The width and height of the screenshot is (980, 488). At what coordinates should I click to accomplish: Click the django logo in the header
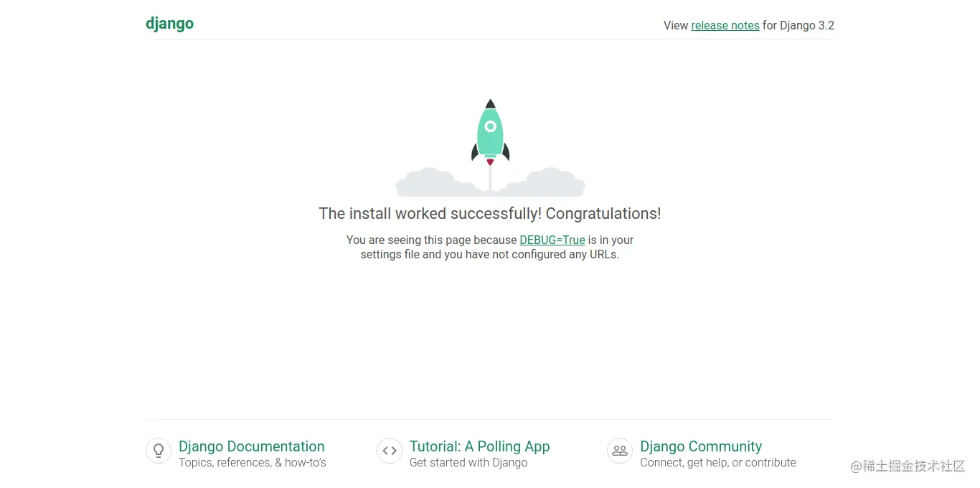coord(169,23)
